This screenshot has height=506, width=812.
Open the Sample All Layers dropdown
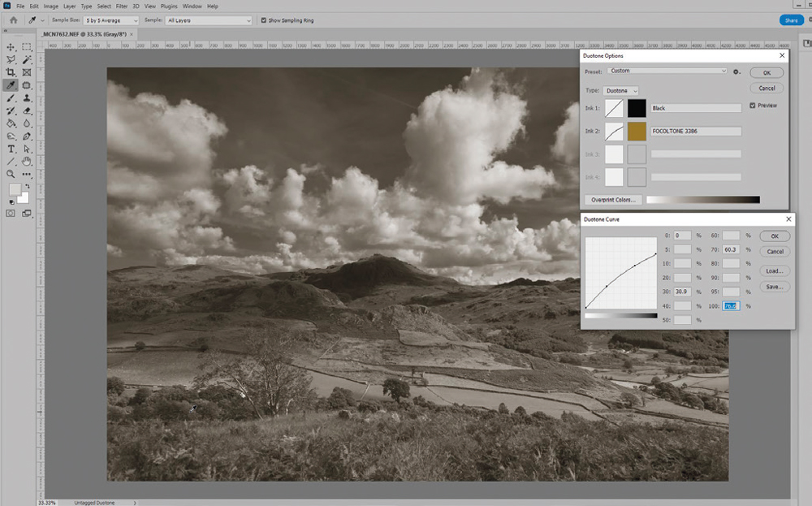(209, 20)
